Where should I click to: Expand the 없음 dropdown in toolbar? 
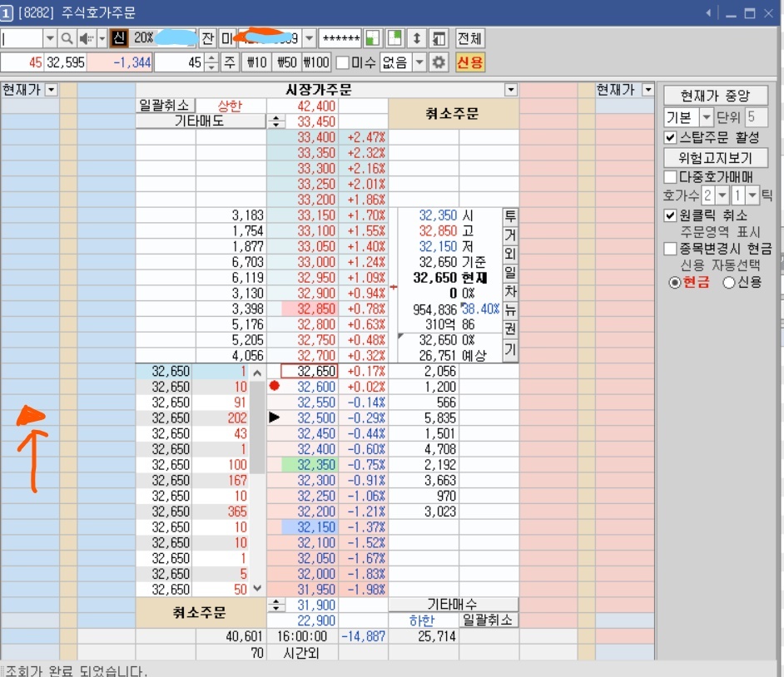tap(419, 62)
